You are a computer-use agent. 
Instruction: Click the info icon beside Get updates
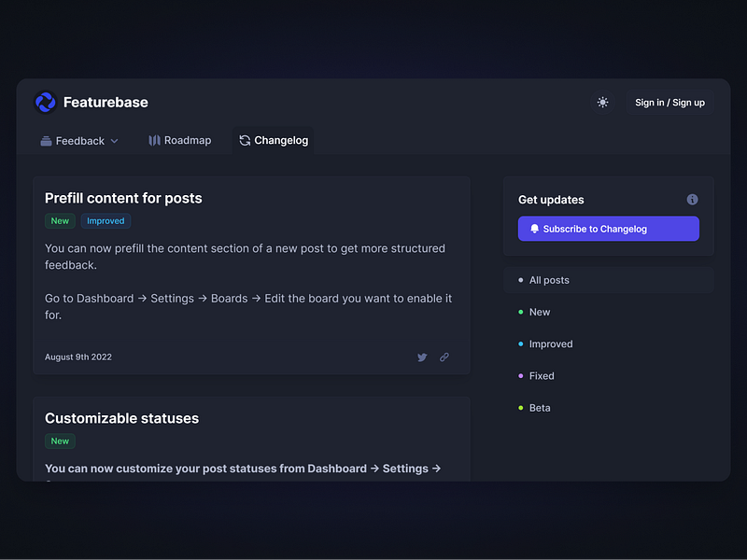692,199
